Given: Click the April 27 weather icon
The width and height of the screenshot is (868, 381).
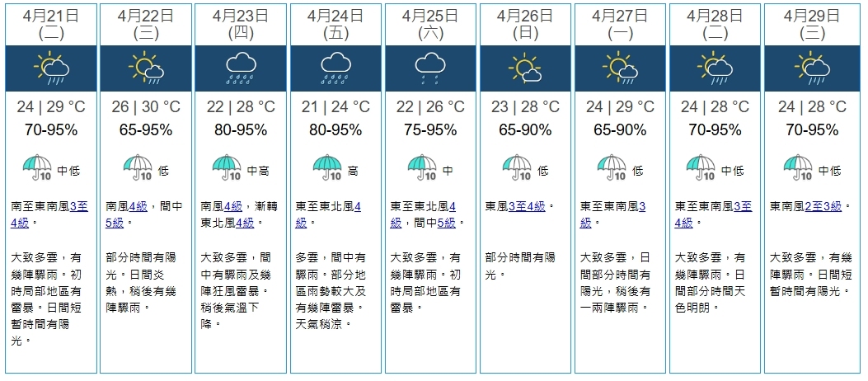Looking at the screenshot, I should 619,68.
